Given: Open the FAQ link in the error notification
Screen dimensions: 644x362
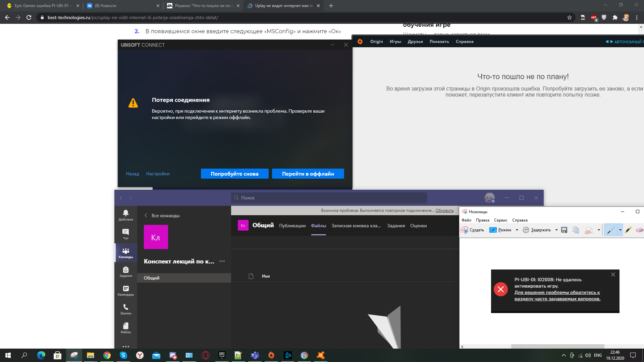Looking at the screenshot, I should 557,296.
